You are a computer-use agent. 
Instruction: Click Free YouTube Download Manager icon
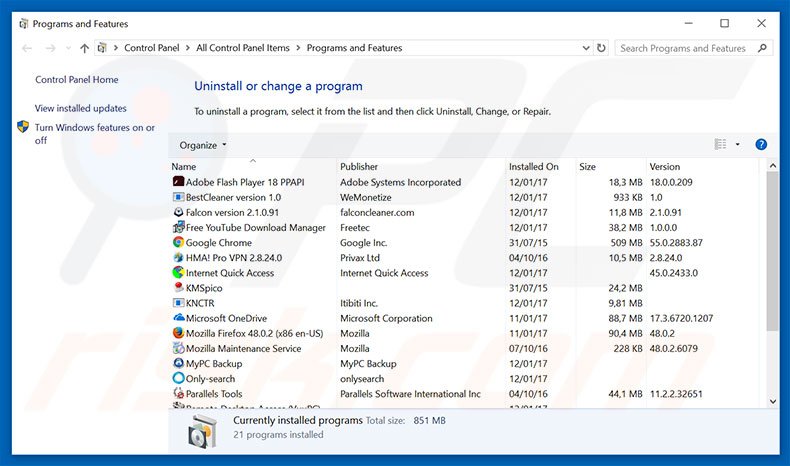pyautogui.click(x=178, y=227)
